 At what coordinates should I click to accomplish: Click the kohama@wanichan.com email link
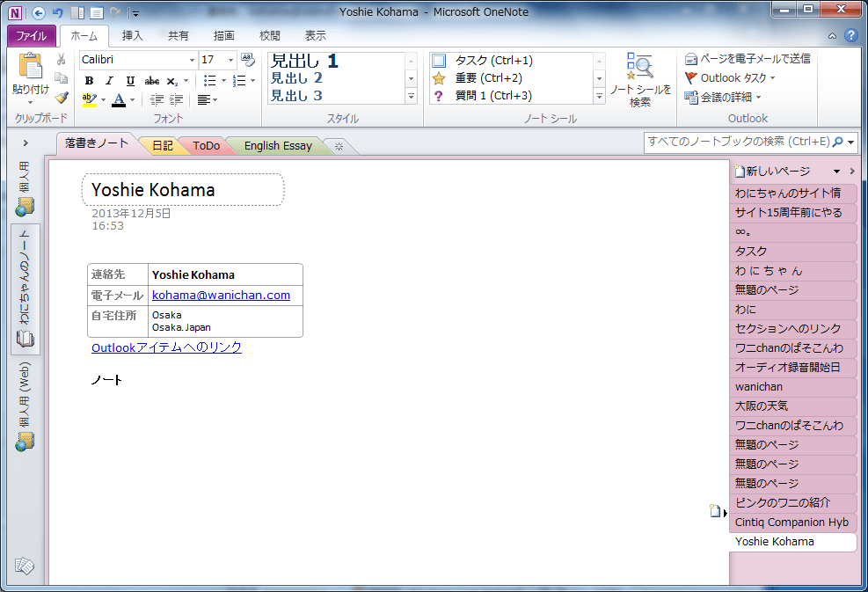tap(221, 296)
